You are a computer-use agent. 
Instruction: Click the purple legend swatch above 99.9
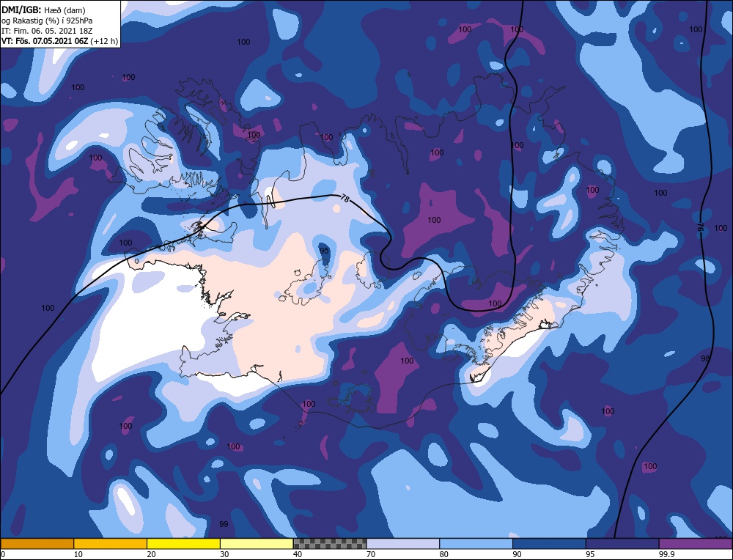696,544
